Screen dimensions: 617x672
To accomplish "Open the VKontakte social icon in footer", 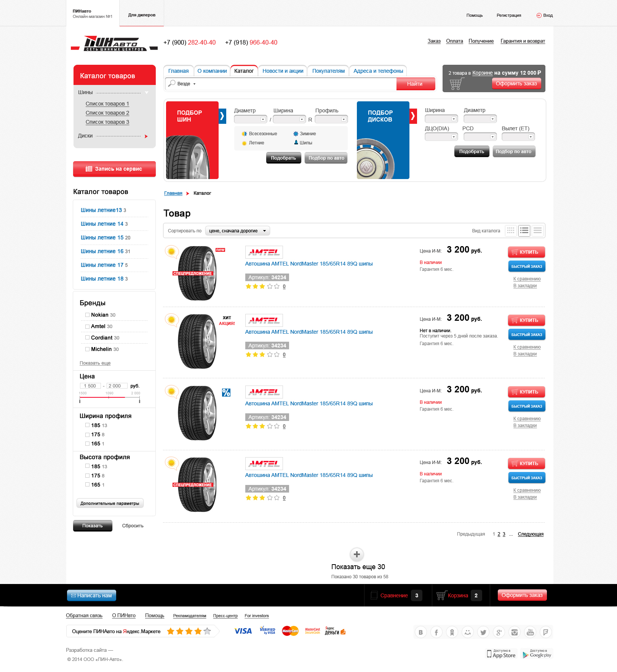I will (420, 632).
